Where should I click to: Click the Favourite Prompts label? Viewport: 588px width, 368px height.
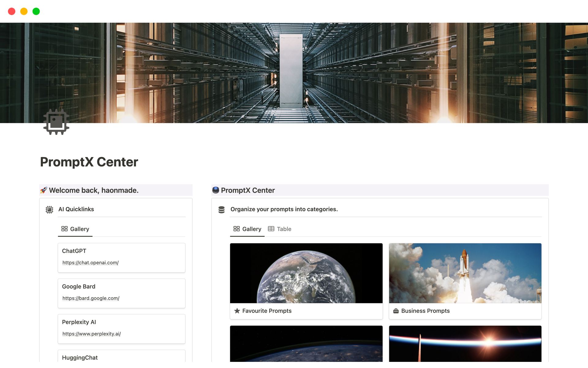pos(267,311)
